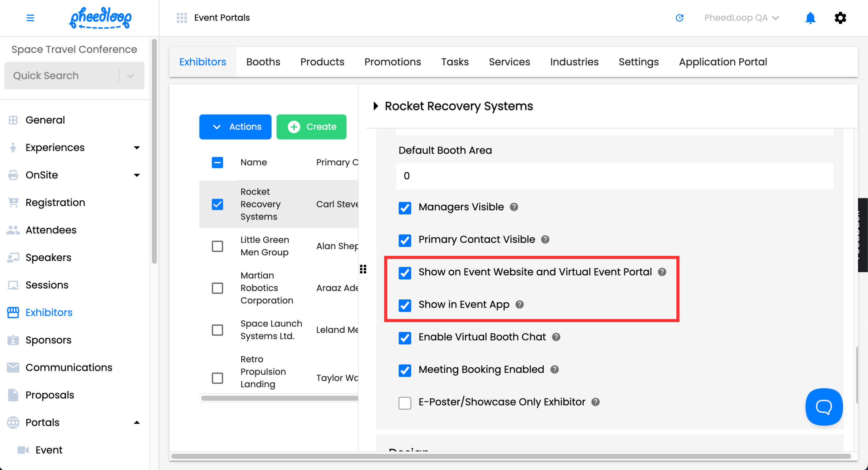Open the notifications bell
The height and width of the screenshot is (470, 868).
click(x=810, y=18)
